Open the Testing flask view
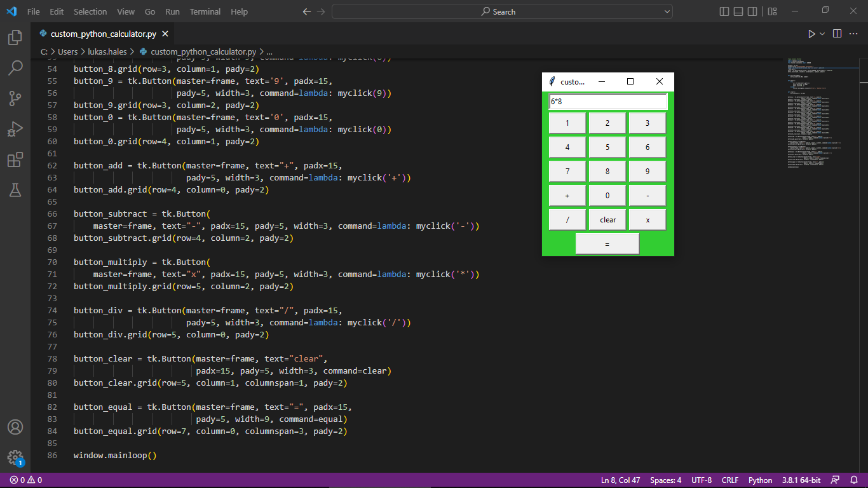 point(15,190)
